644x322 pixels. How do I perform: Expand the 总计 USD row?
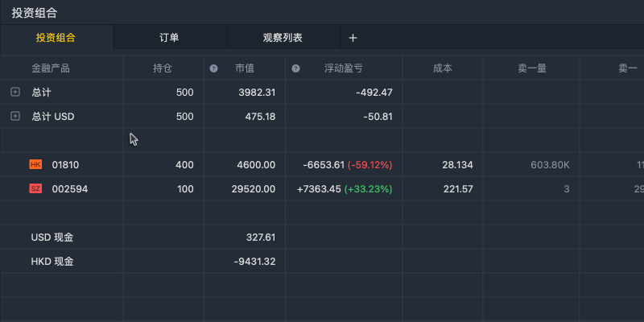(15, 116)
